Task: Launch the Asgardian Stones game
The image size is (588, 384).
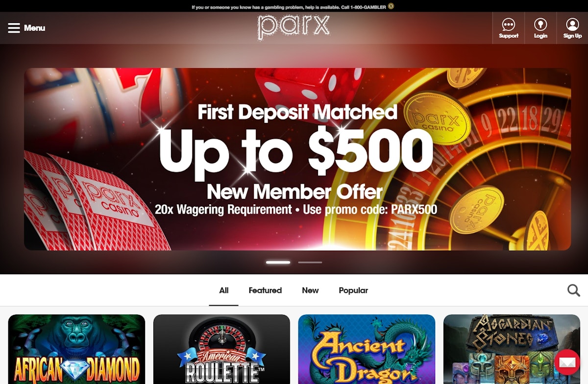Action: 512,349
